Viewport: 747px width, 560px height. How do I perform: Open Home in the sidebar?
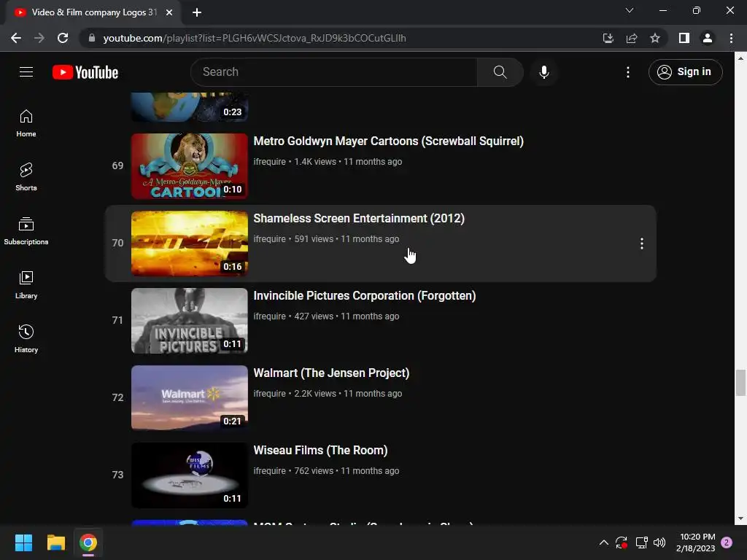(x=26, y=122)
